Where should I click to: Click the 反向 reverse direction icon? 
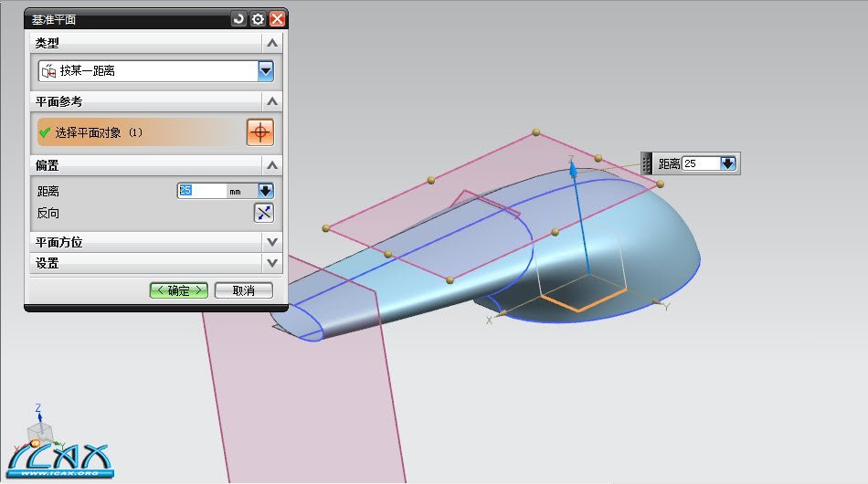(x=263, y=213)
